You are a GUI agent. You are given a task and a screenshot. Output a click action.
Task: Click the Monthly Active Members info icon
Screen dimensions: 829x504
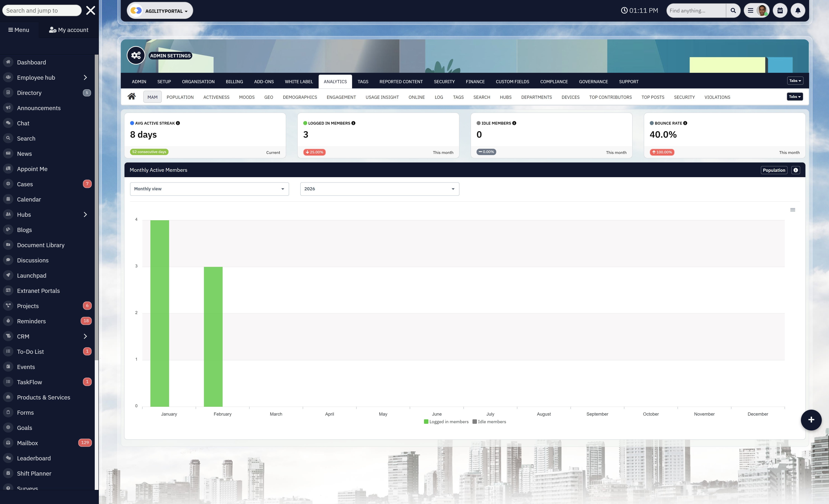pos(795,170)
